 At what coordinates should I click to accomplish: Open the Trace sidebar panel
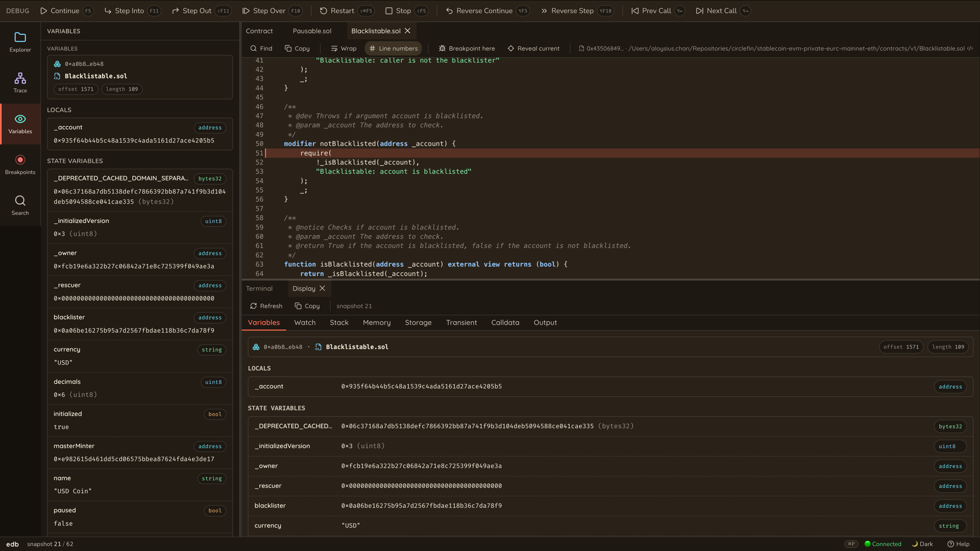coord(20,83)
